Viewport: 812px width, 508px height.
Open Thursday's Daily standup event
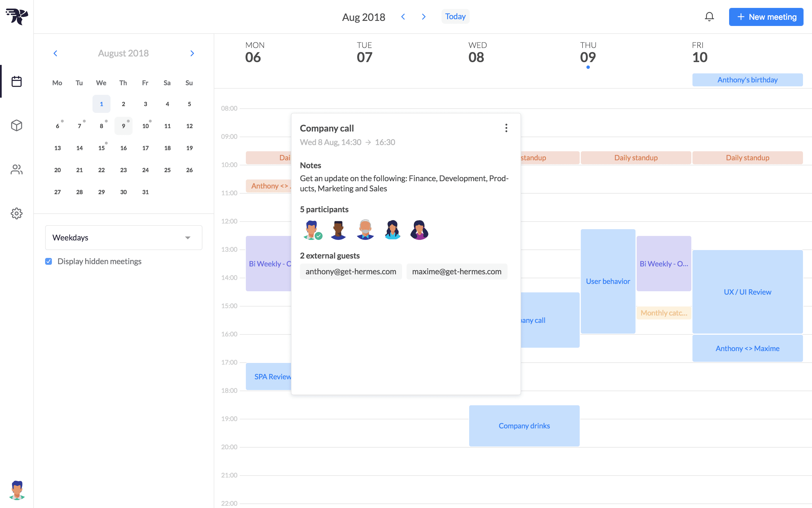tap(636, 157)
